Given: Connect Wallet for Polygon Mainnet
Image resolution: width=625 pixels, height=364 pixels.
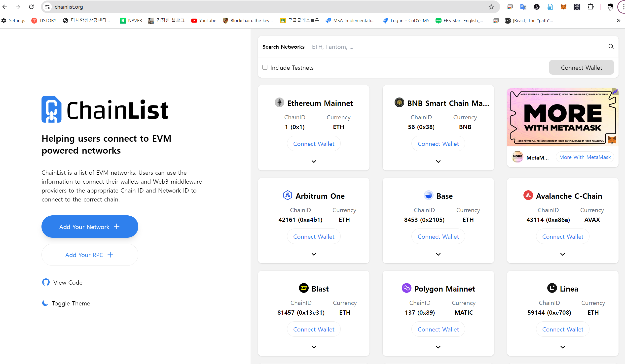Looking at the screenshot, I should [x=438, y=329].
